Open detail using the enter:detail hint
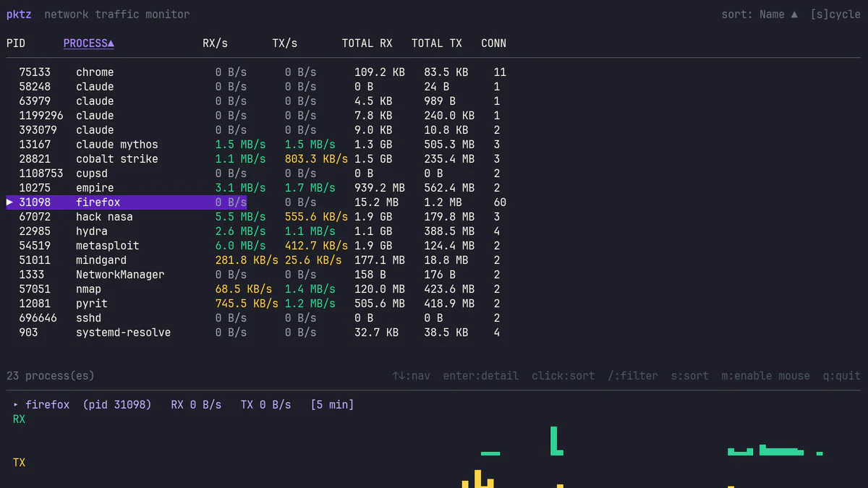868x488 pixels. [480, 376]
